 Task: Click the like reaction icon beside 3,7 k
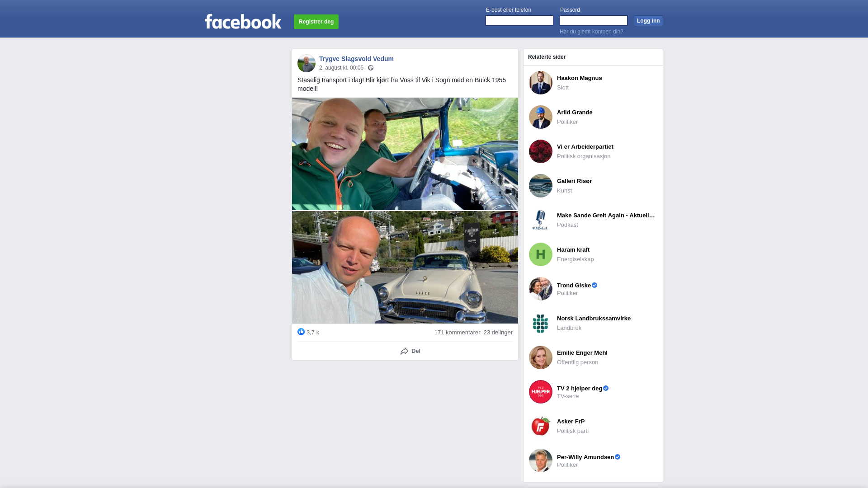click(301, 332)
